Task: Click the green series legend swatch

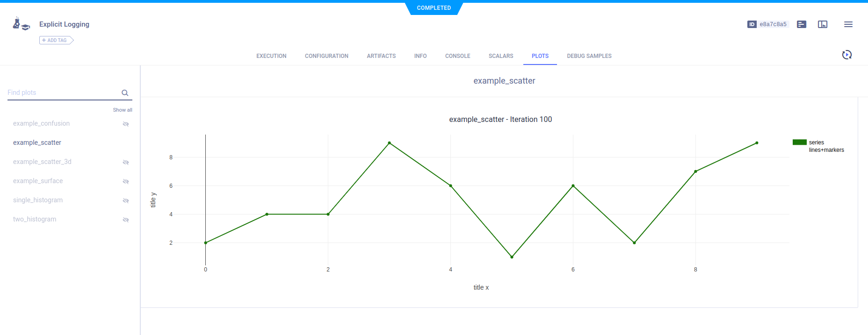Action: pos(799,143)
